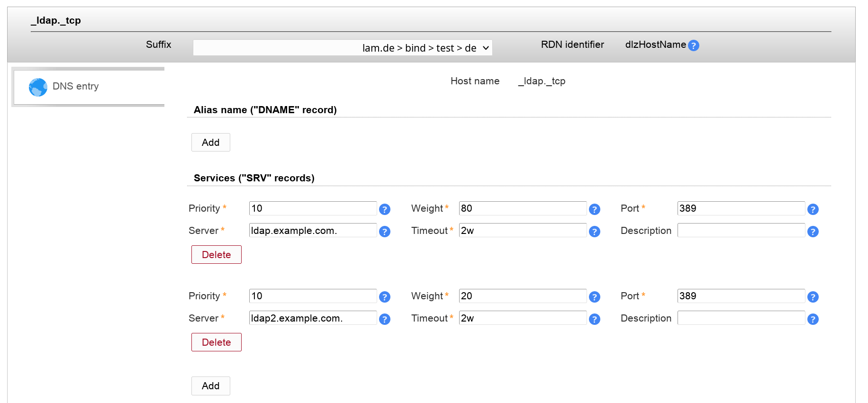
Task: Add a DNAME alias name record
Action: pos(210,143)
